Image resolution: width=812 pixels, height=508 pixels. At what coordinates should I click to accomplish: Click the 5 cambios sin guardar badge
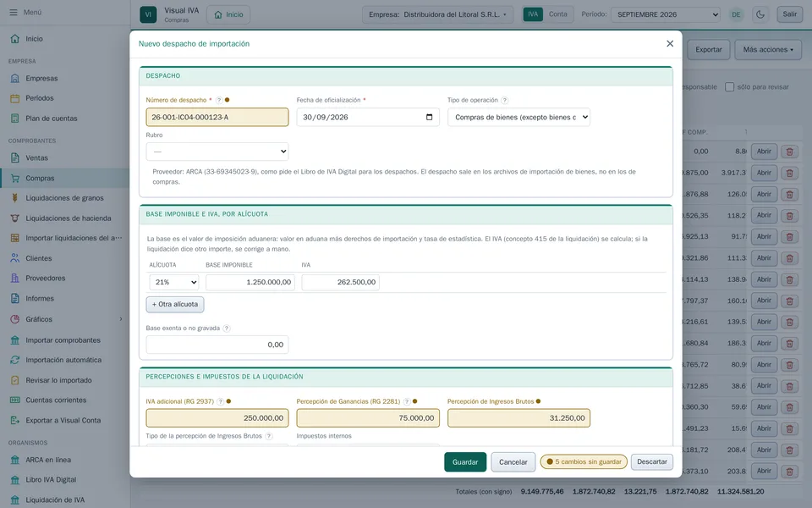tap(584, 461)
